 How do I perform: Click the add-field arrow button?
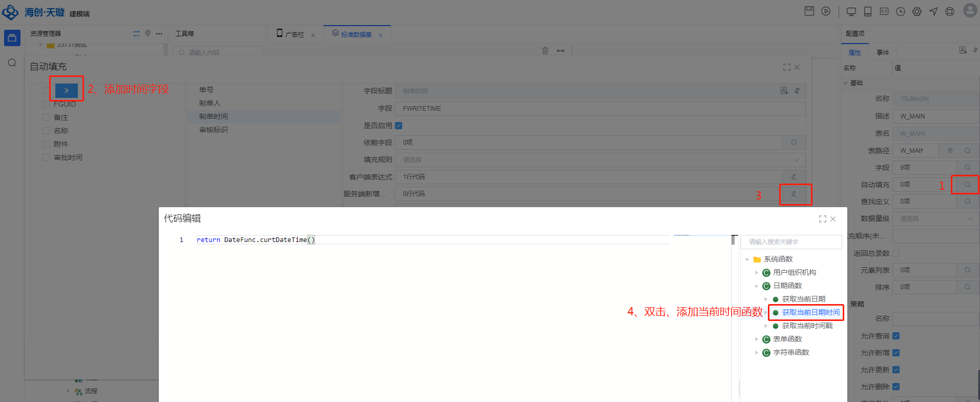[x=67, y=90]
